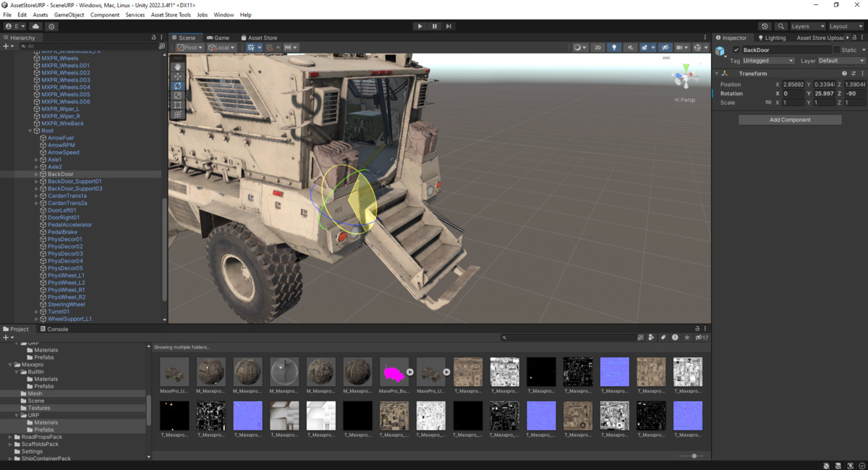Toggle scene audio icon
The height and width of the screenshot is (470, 868).
(630, 48)
